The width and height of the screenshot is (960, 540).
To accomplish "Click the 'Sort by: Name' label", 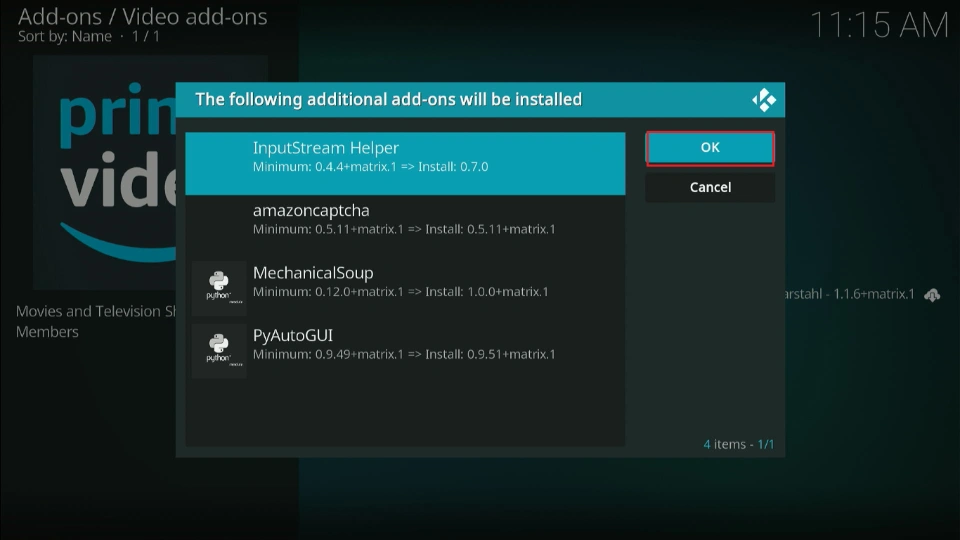I will [65, 37].
